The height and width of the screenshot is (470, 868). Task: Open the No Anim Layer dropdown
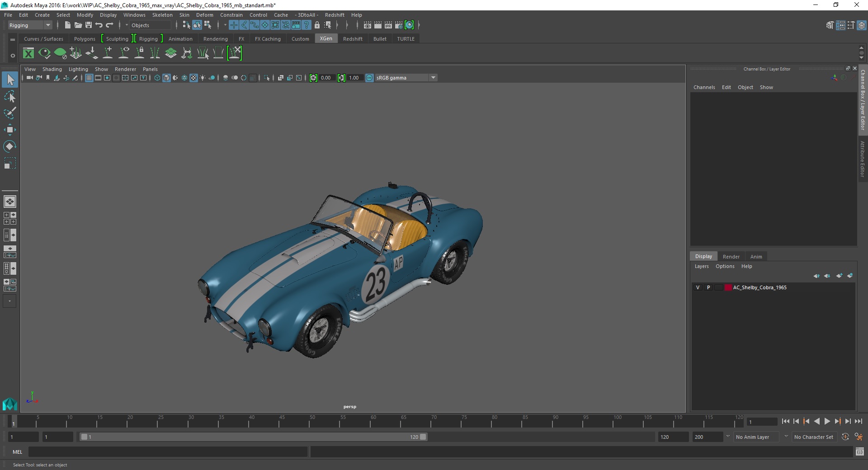[x=757, y=437]
